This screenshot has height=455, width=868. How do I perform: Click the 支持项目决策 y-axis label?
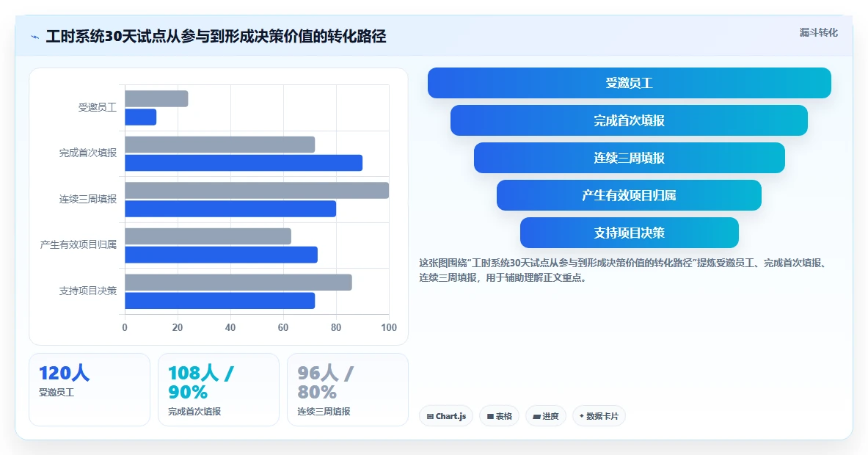tap(88, 291)
